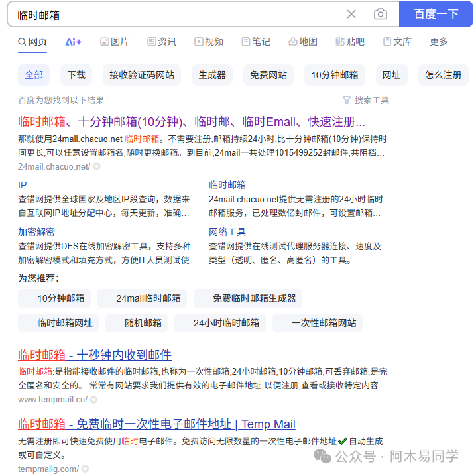Click the shield icon after www.tempmail.cn/
The width and height of the screenshot is (474, 476).
pos(94,400)
